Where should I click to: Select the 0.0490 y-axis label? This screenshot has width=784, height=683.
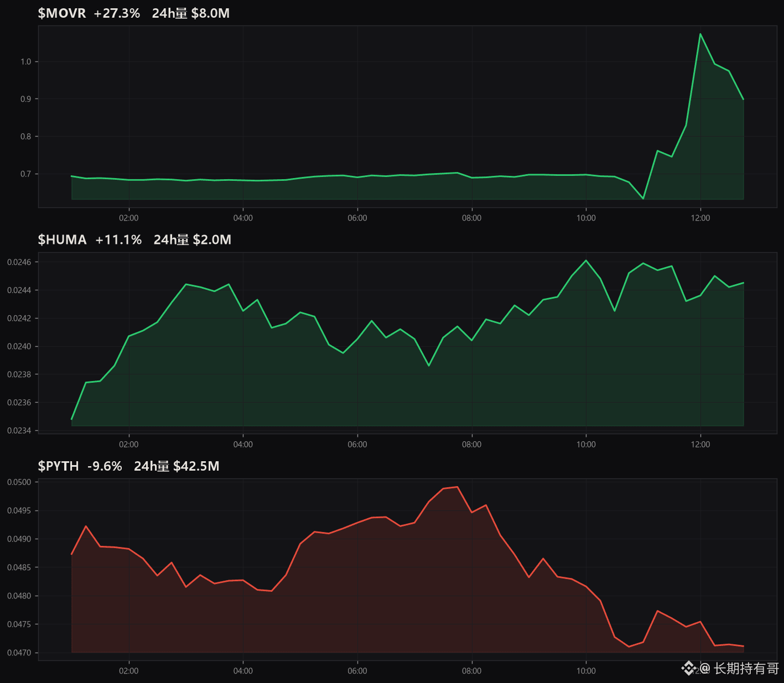tap(19, 539)
